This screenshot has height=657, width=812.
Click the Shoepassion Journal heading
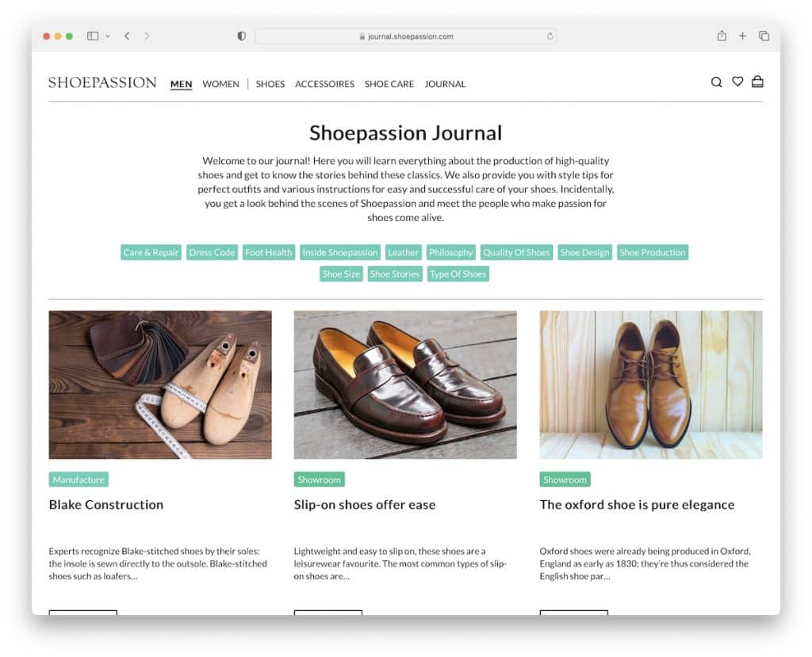[405, 133]
